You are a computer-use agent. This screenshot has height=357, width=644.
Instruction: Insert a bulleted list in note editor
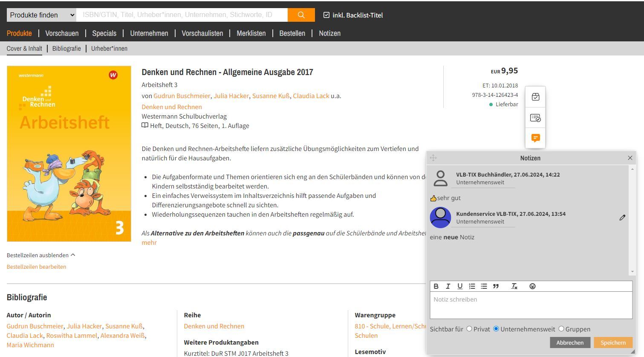pyautogui.click(x=484, y=286)
